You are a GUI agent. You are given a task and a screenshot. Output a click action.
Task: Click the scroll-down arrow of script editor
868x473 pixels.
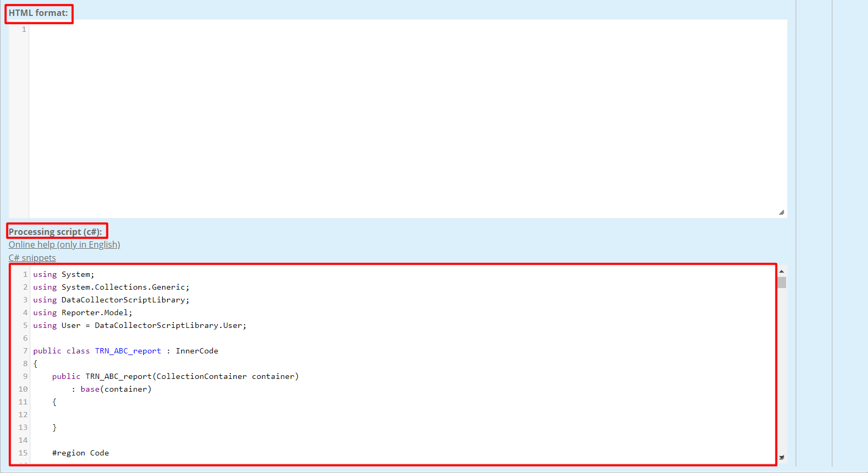pos(781,457)
